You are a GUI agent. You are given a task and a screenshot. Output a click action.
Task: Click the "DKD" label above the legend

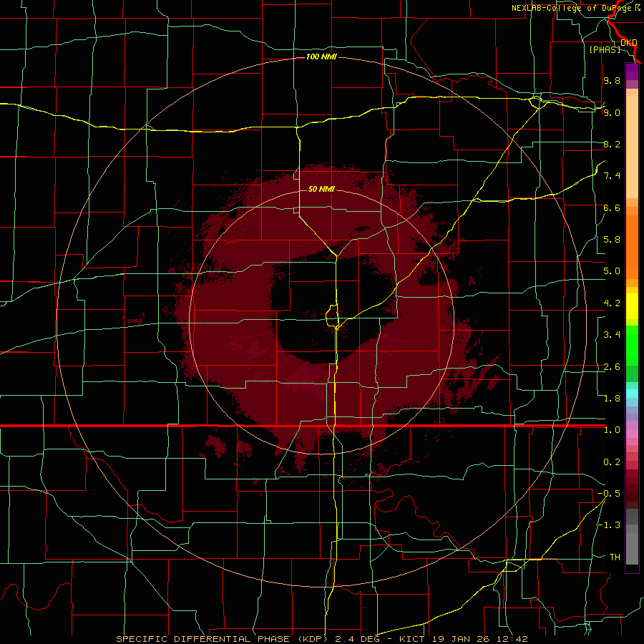pyautogui.click(x=629, y=42)
